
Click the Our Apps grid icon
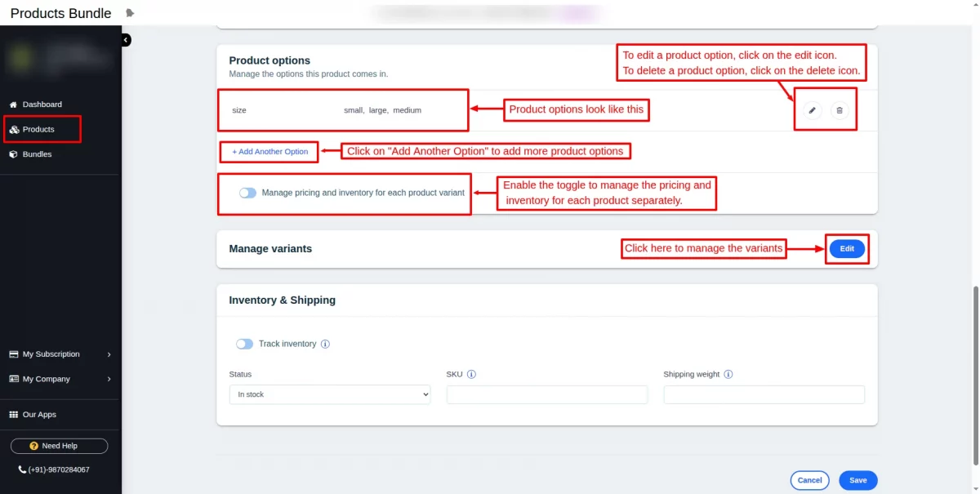(x=14, y=414)
